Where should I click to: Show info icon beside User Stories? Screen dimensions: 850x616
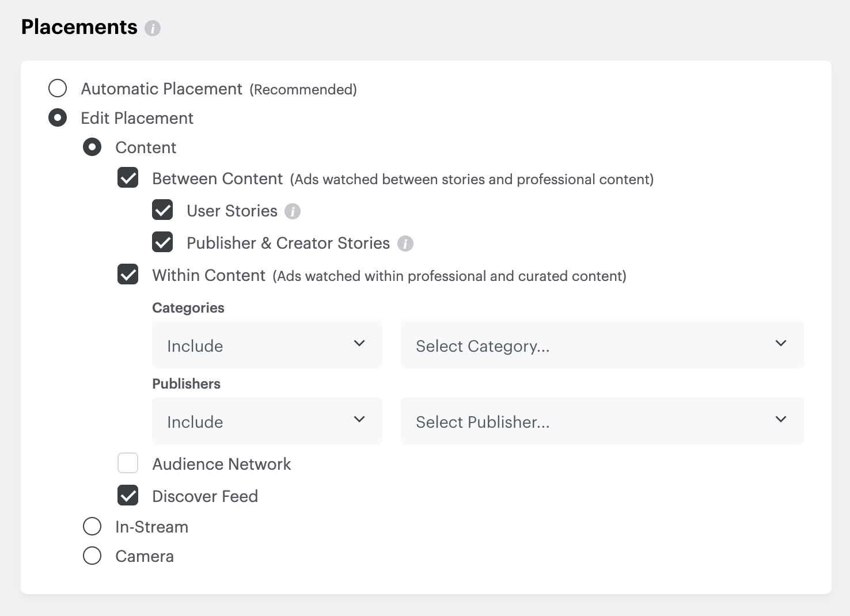[293, 211]
